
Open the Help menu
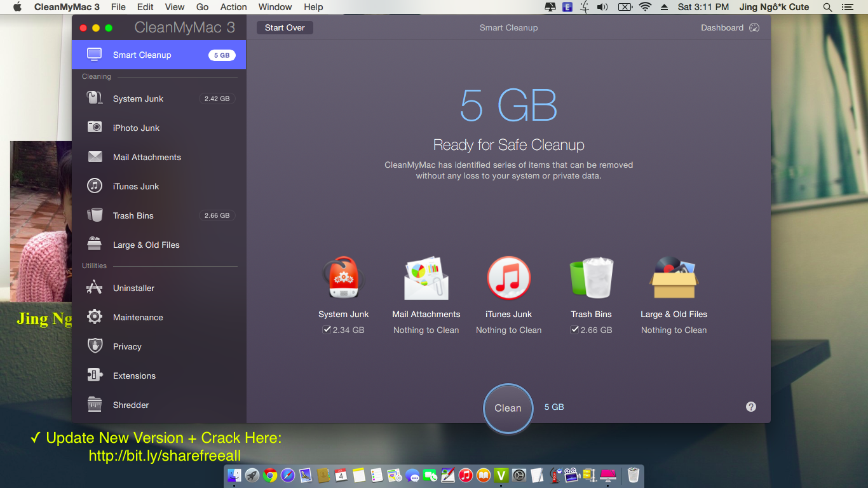[313, 7]
